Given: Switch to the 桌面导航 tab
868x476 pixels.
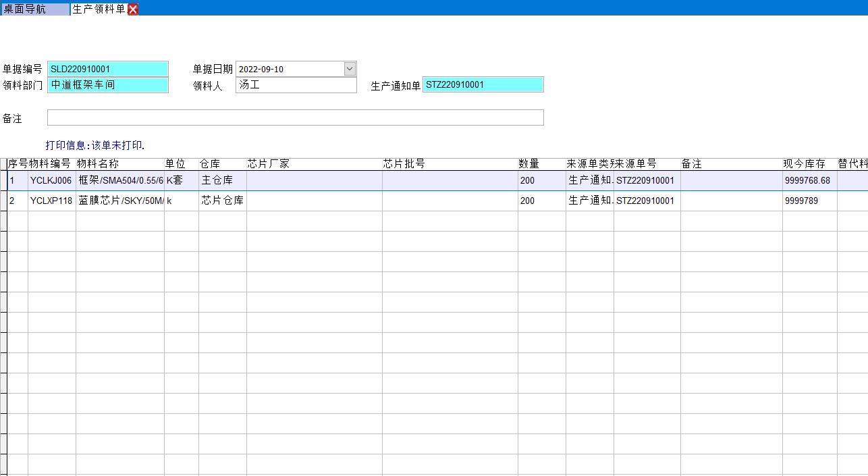Looking at the screenshot, I should tap(34, 9).
